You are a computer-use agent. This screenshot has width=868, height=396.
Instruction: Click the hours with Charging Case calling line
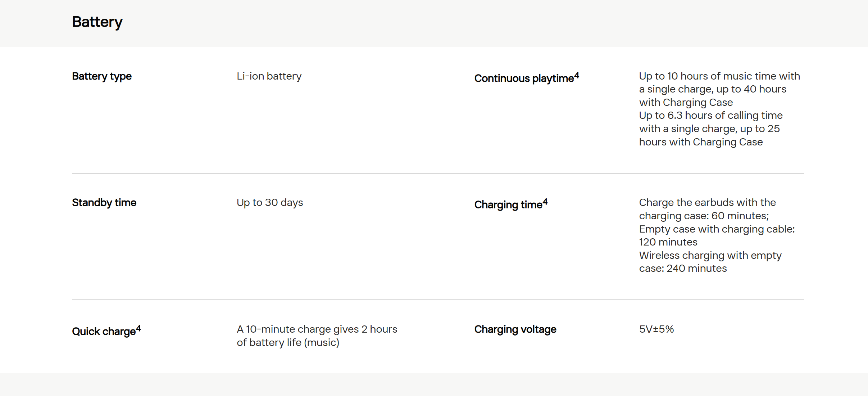(701, 142)
